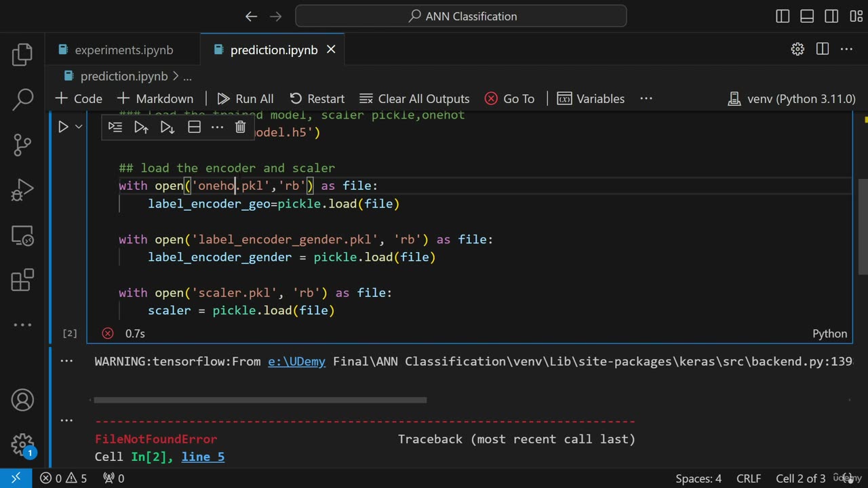Open more editor actions menu
Viewport: 868px width, 488px height.
tap(846, 49)
